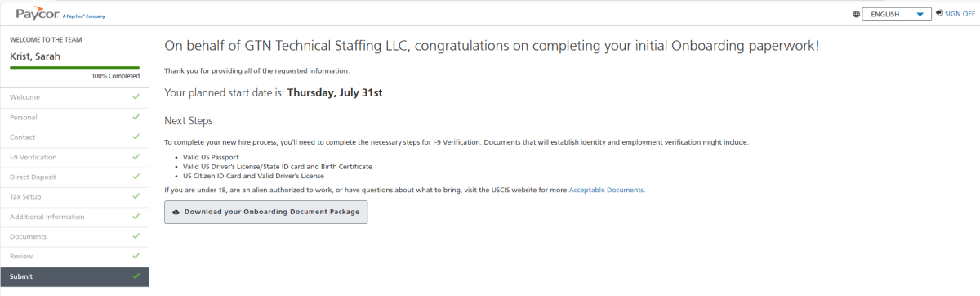
Task: Click the Welcome step checkmark icon
Action: click(136, 97)
